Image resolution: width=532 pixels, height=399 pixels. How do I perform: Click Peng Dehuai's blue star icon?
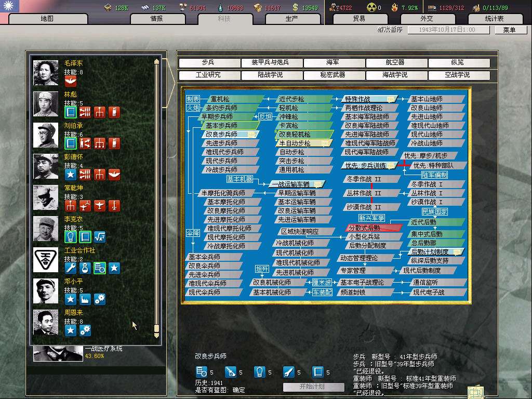tap(71, 175)
